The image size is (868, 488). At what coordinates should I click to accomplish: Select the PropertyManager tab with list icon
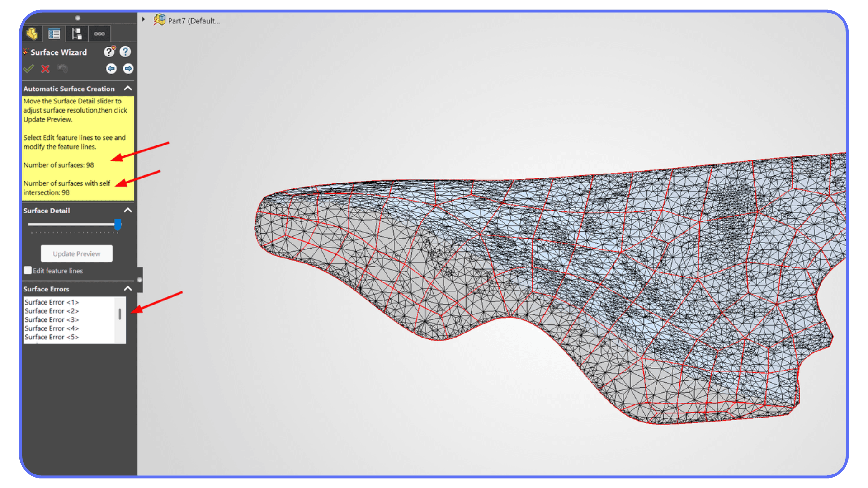(54, 33)
